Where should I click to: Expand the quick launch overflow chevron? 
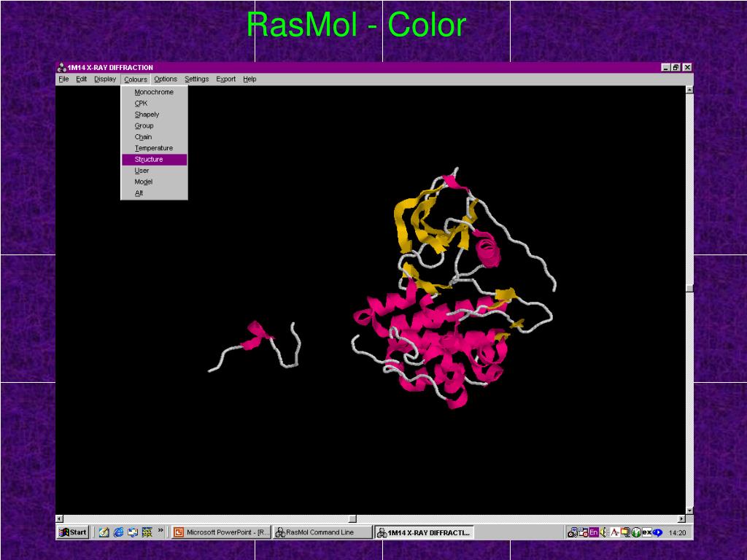point(160,531)
